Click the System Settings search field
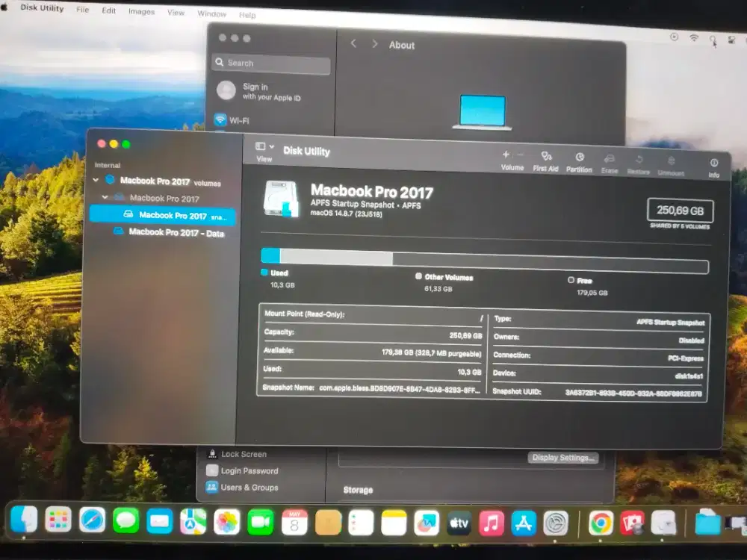 point(270,63)
